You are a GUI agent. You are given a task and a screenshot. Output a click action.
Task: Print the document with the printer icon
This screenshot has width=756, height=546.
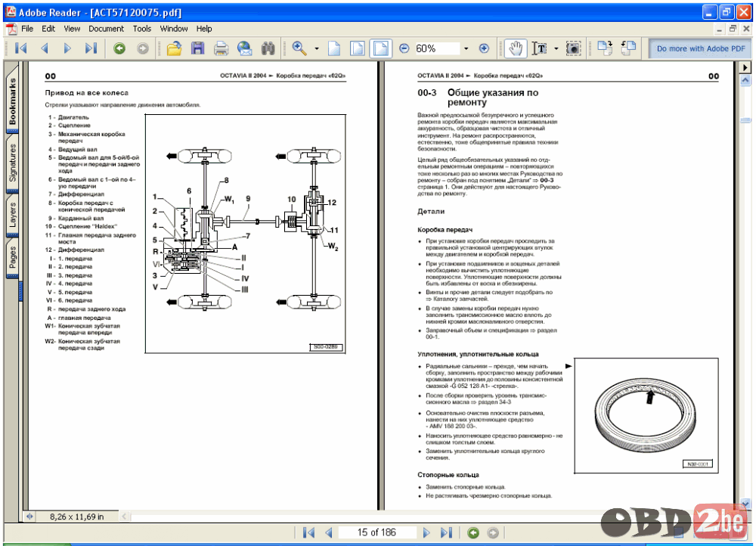pos(221,48)
